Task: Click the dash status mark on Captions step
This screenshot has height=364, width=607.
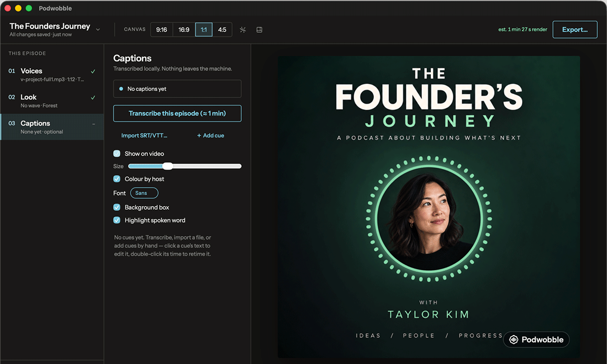Action: click(x=94, y=123)
